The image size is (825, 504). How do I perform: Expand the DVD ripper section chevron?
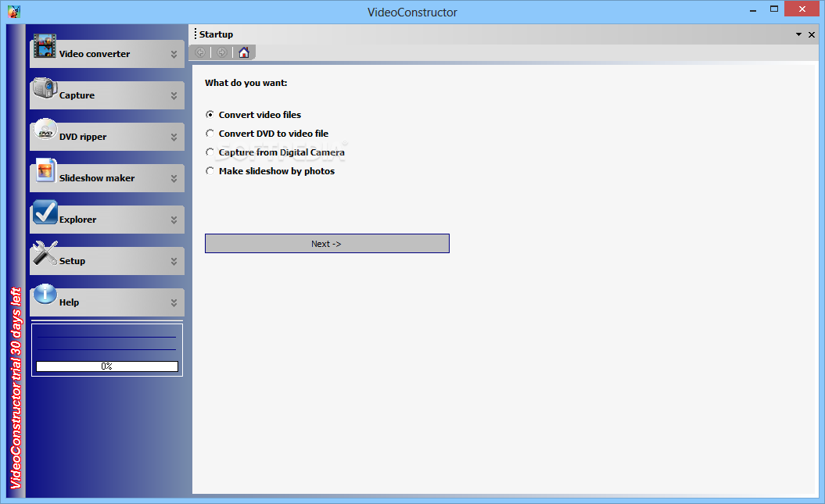174,138
